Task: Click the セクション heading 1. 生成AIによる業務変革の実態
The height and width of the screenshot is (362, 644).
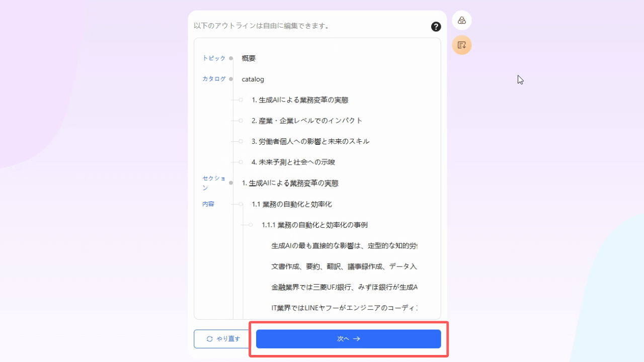Action: coord(290,183)
